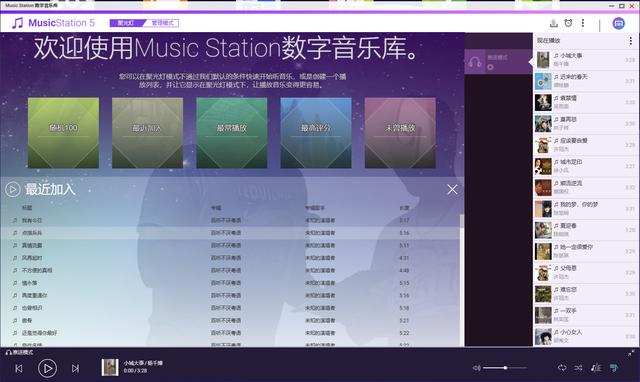
Task: Skip to next track
Action: [x=76, y=369]
